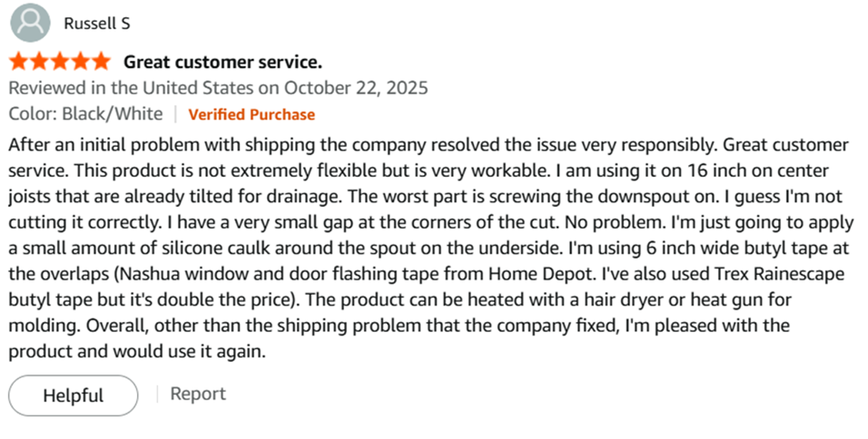Screen dimensions: 868x439
Task: Click the fifth orange rating star
Action: [101, 61]
